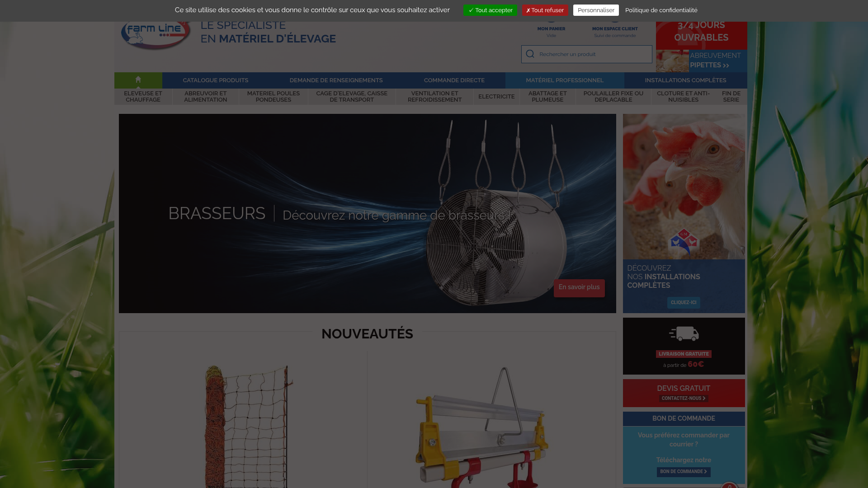Screen dimensions: 868x488
Task: Select Electricité category
Action: click(496, 97)
